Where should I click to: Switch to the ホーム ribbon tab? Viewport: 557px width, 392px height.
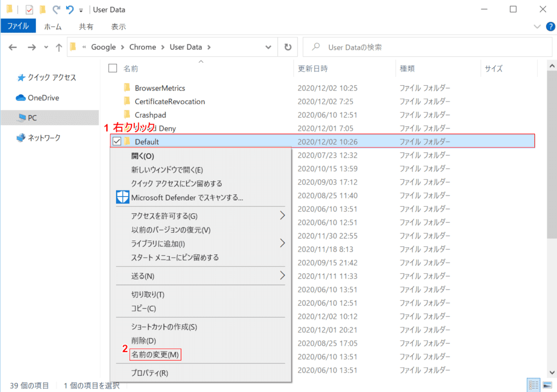(53, 26)
